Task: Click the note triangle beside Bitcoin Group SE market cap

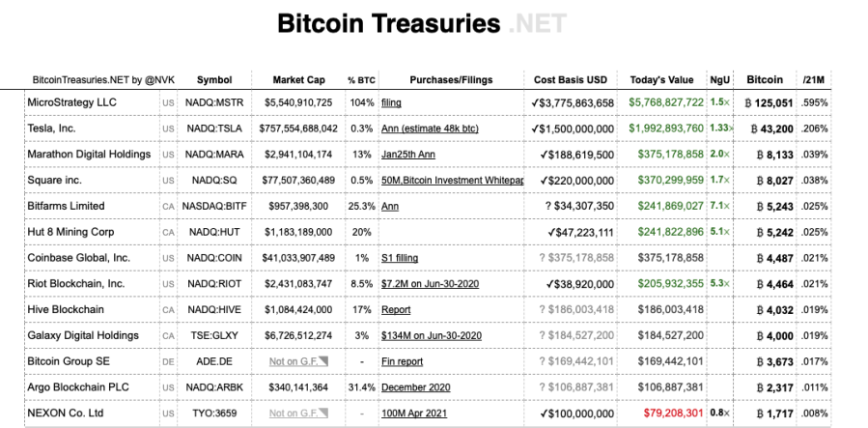Action: click(323, 361)
